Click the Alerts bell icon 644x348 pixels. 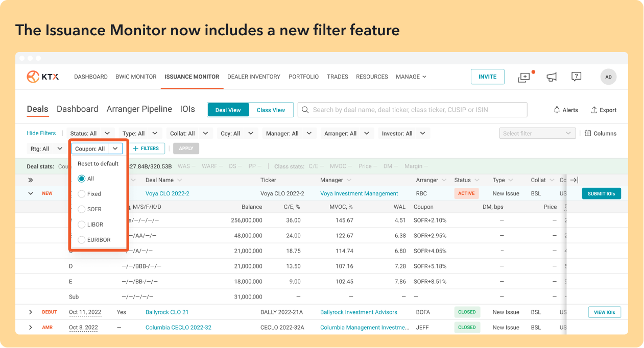(557, 110)
